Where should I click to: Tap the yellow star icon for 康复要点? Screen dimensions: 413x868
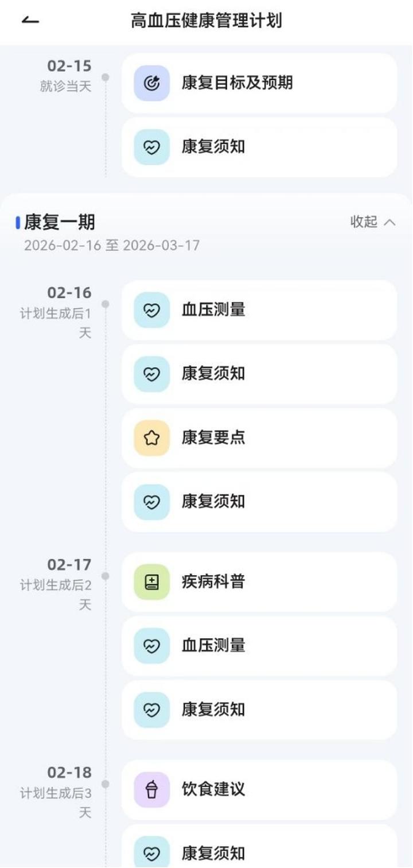(x=151, y=438)
